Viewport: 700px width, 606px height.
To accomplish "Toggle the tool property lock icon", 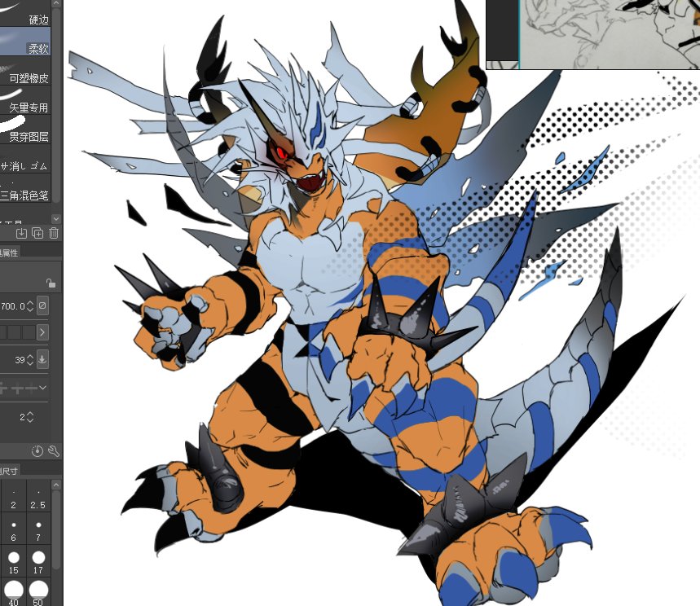I will tap(51, 283).
